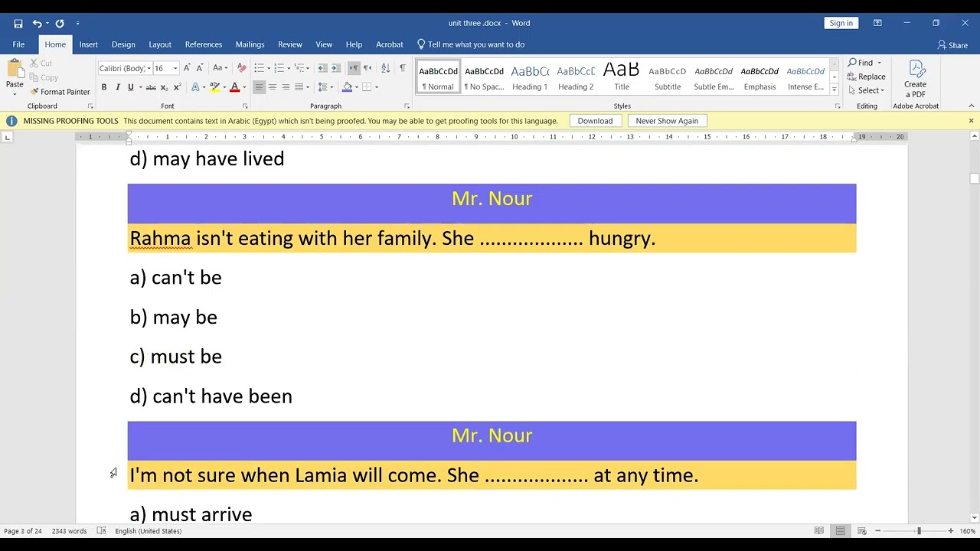Show paragraph marks and hidden symbols
This screenshot has height=551, width=980.
(402, 68)
